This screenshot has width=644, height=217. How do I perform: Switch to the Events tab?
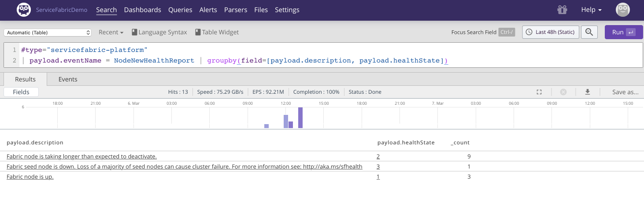pyautogui.click(x=68, y=79)
